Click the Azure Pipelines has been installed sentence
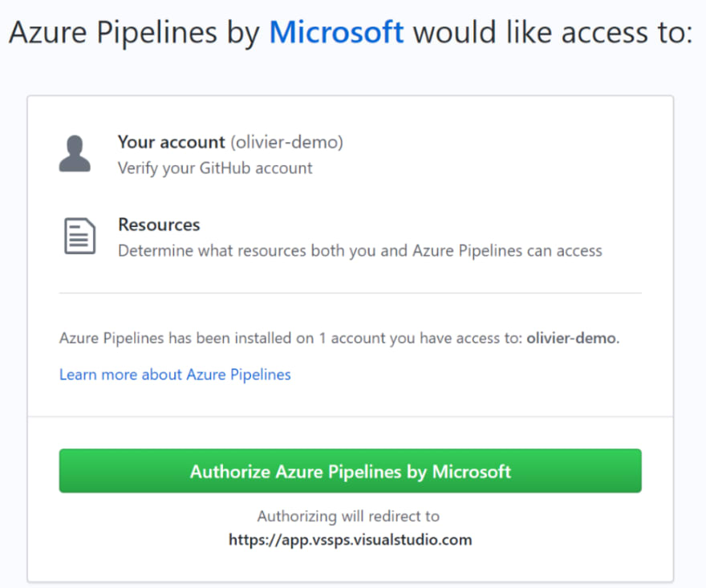The image size is (706, 588). (339, 339)
